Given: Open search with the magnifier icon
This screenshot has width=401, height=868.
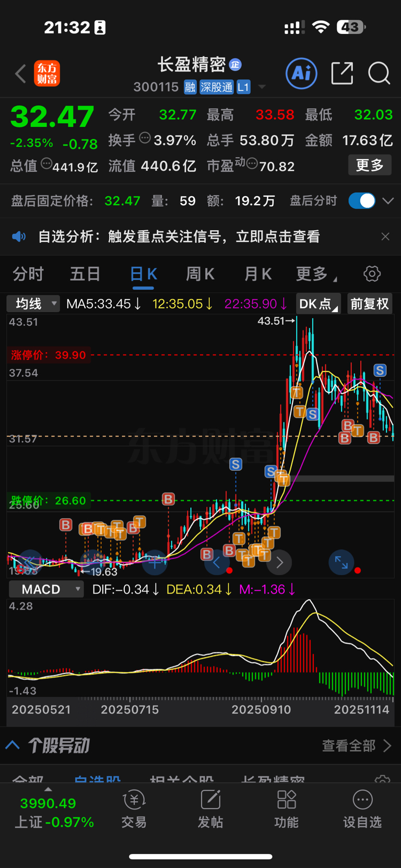Looking at the screenshot, I should click(x=379, y=73).
